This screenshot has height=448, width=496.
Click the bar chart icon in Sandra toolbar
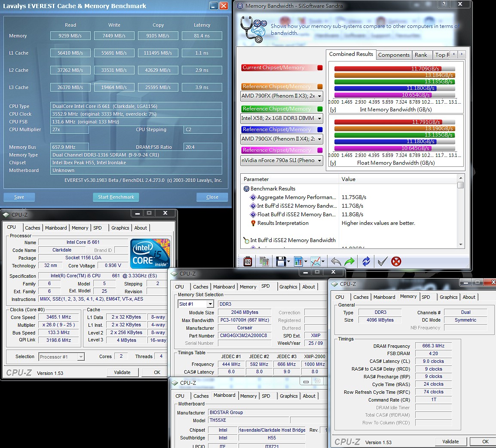point(298,261)
